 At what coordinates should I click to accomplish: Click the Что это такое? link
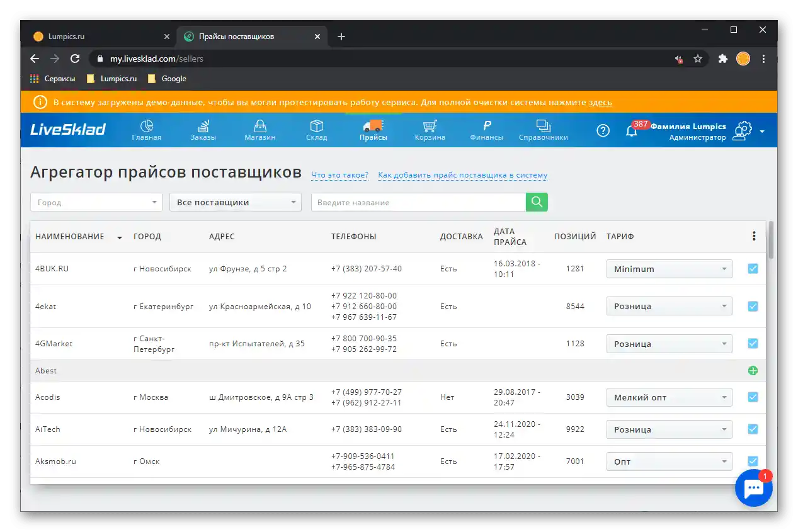coord(339,175)
